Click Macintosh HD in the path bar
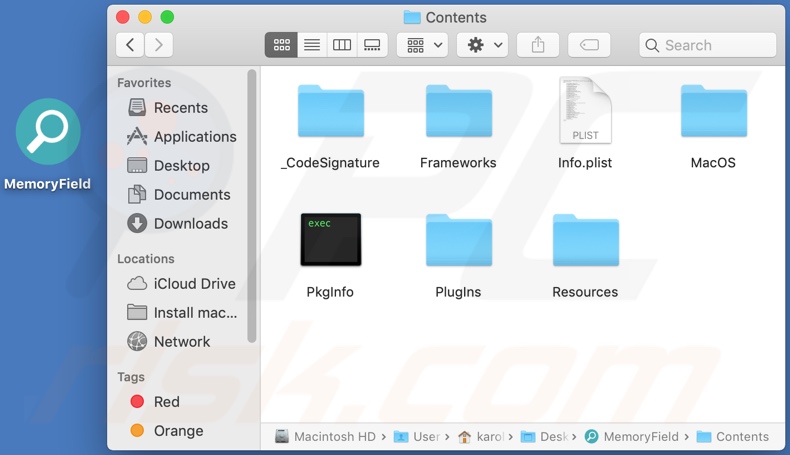Image resolution: width=790 pixels, height=455 pixels. 334,437
